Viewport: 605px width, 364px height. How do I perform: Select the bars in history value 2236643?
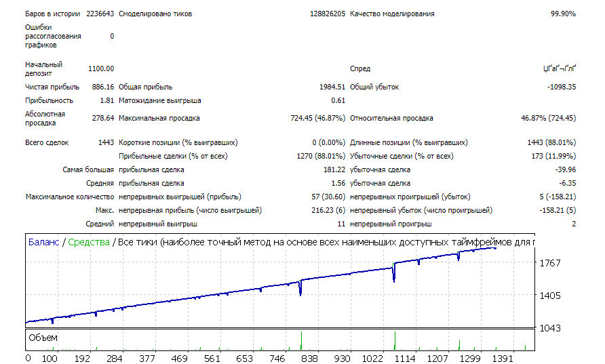(100, 14)
